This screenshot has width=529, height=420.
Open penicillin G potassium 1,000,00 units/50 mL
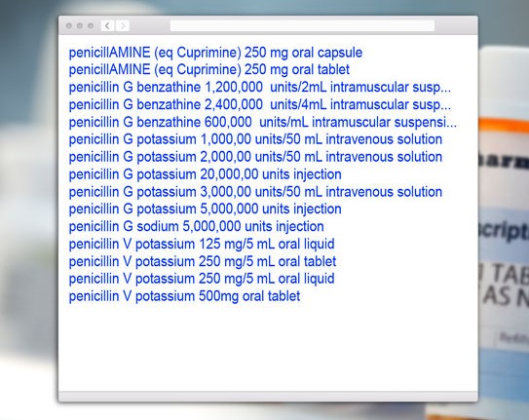click(x=255, y=139)
